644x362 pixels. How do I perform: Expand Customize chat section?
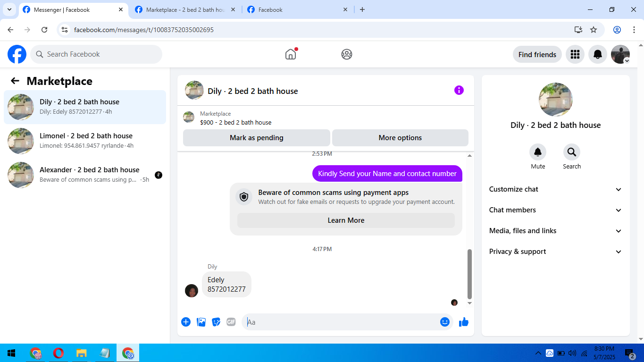555,189
